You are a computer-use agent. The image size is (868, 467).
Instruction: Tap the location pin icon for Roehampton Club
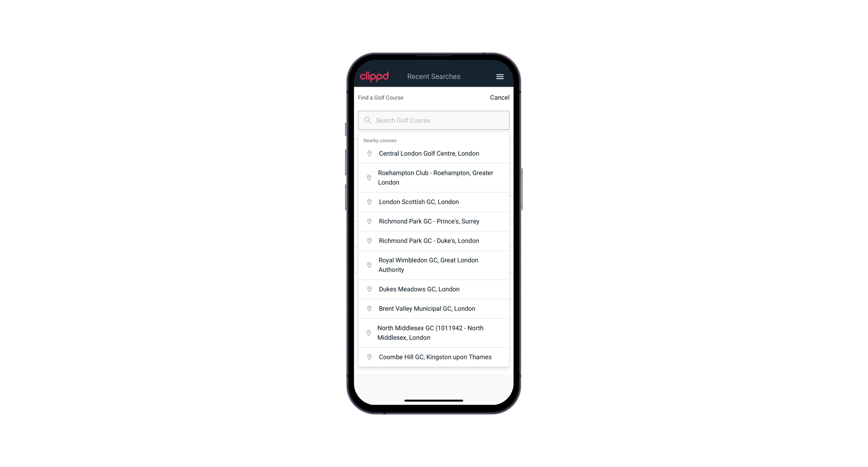click(x=368, y=178)
